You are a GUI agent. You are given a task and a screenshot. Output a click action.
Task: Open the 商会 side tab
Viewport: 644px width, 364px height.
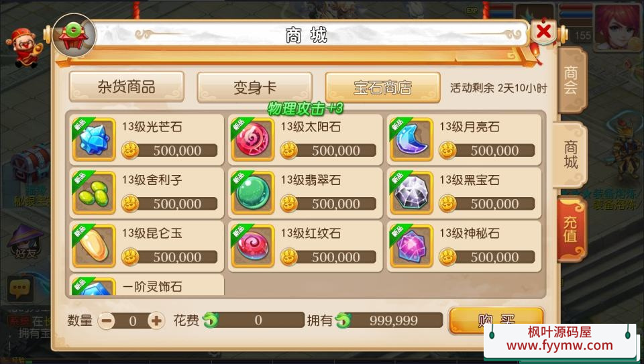click(x=571, y=80)
